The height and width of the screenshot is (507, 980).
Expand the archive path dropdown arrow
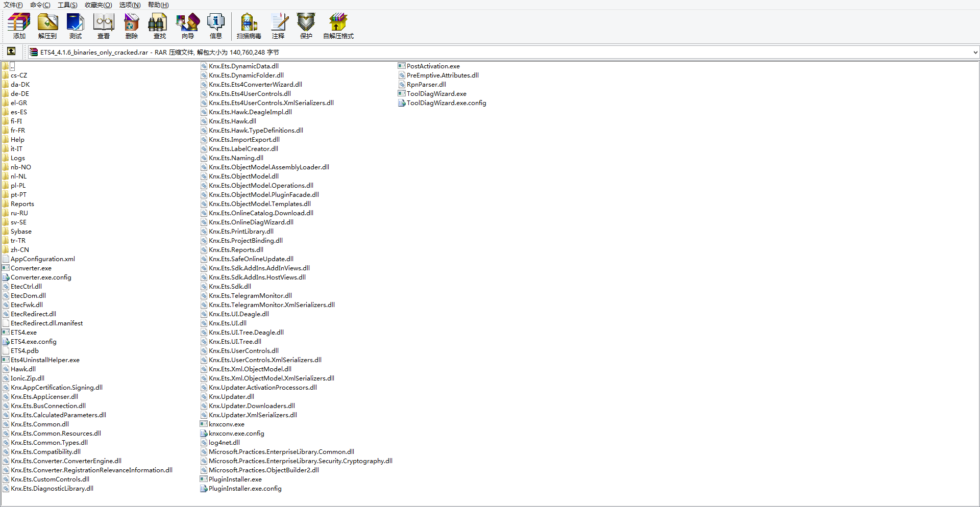tap(975, 52)
